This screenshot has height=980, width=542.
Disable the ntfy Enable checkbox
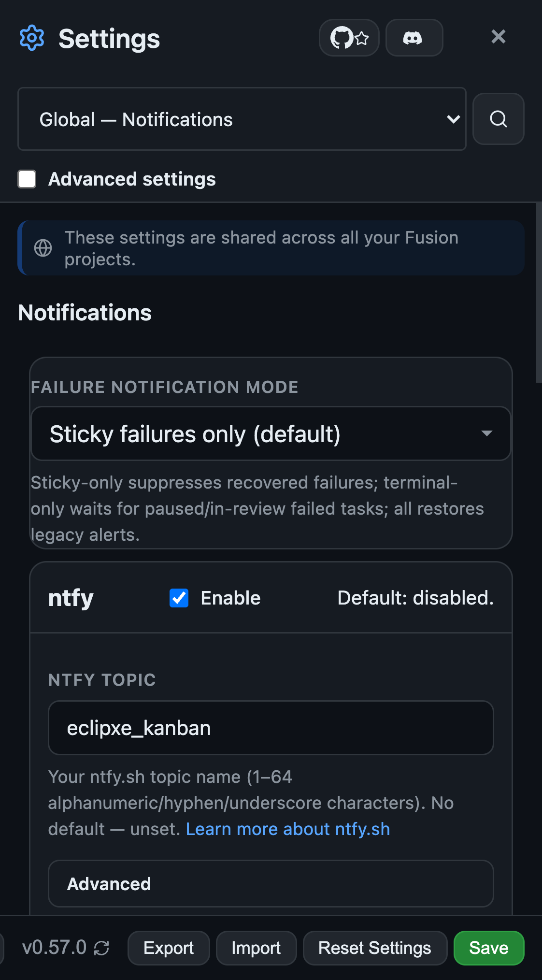179,598
